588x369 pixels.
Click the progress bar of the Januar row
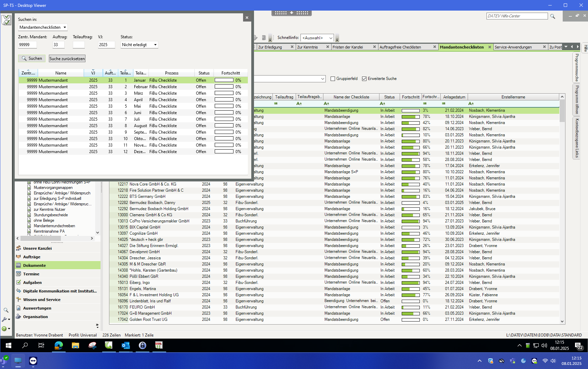coord(224,80)
